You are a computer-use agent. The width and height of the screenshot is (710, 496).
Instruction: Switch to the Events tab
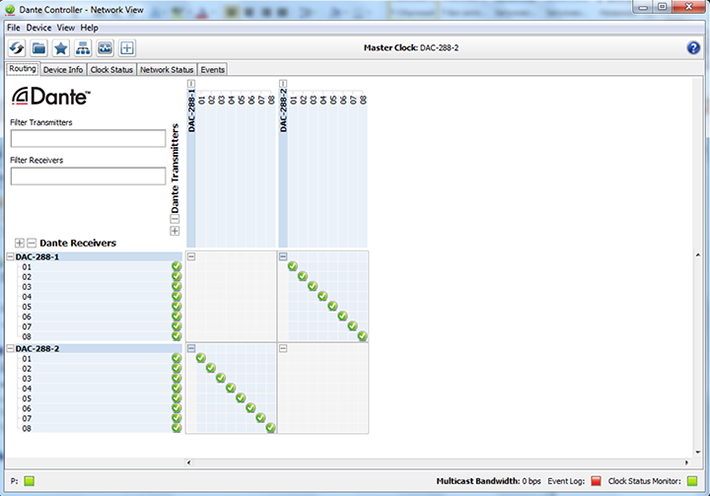[213, 70]
